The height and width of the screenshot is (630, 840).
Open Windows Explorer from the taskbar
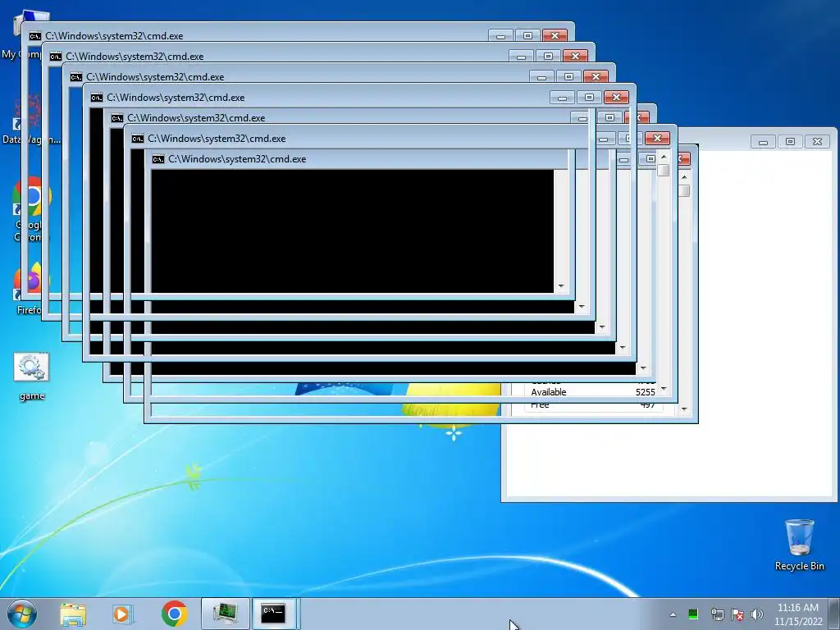coord(73,614)
